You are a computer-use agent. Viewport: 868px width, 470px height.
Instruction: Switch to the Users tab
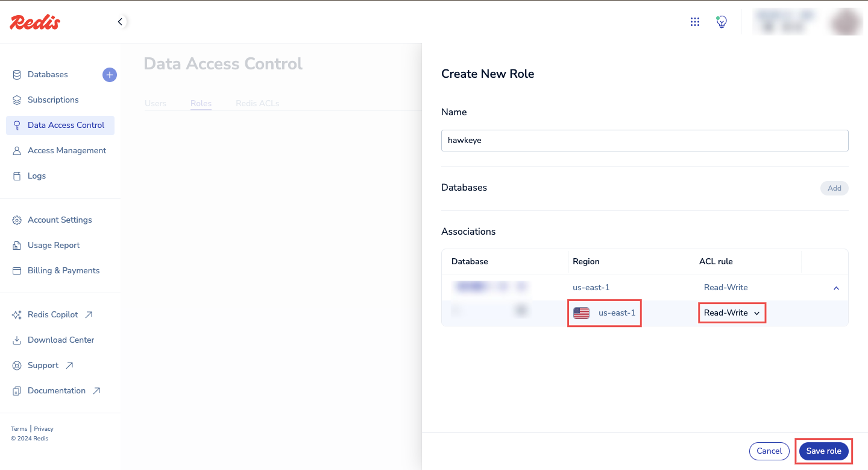point(155,103)
